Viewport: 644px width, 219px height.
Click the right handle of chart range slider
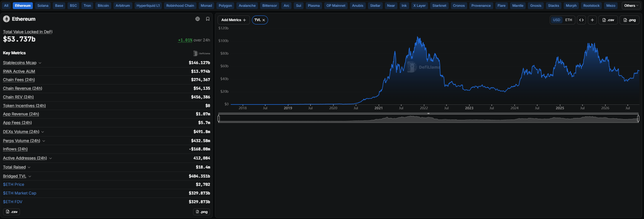(638, 119)
